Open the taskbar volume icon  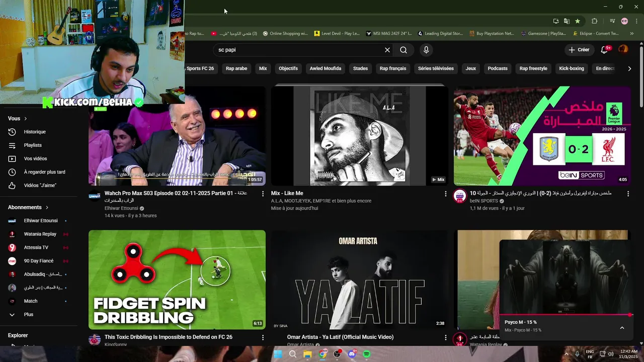610,354
